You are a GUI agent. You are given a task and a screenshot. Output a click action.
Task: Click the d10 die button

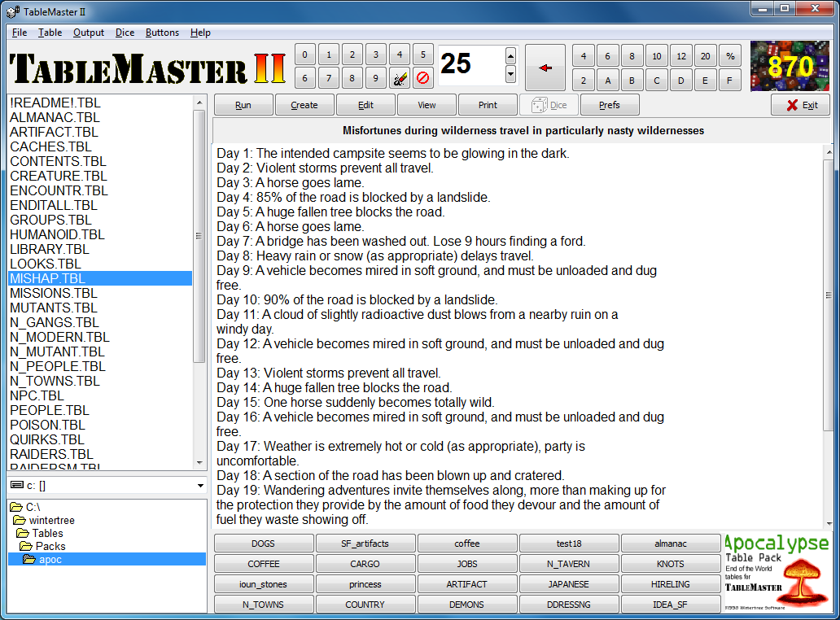pos(656,56)
